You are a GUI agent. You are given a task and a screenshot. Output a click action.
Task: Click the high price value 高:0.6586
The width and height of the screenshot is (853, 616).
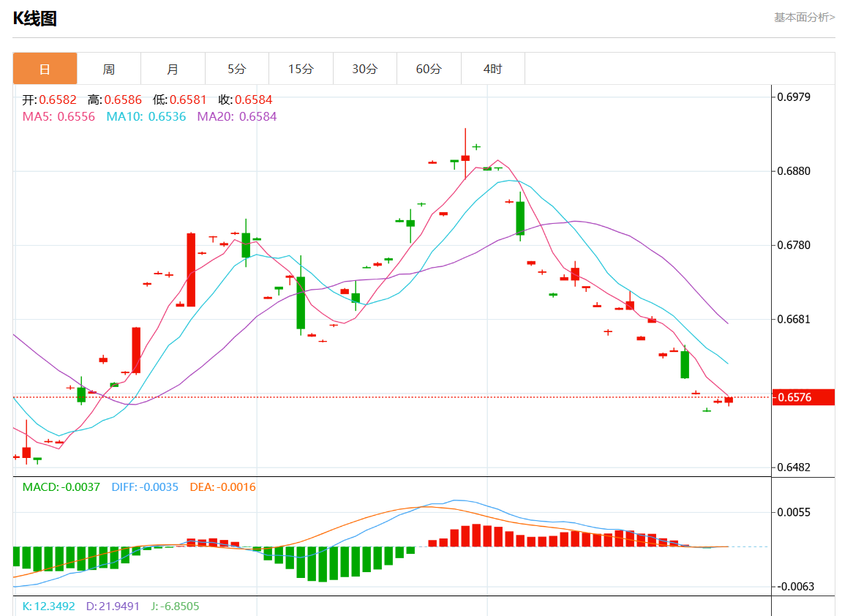pyautogui.click(x=114, y=99)
